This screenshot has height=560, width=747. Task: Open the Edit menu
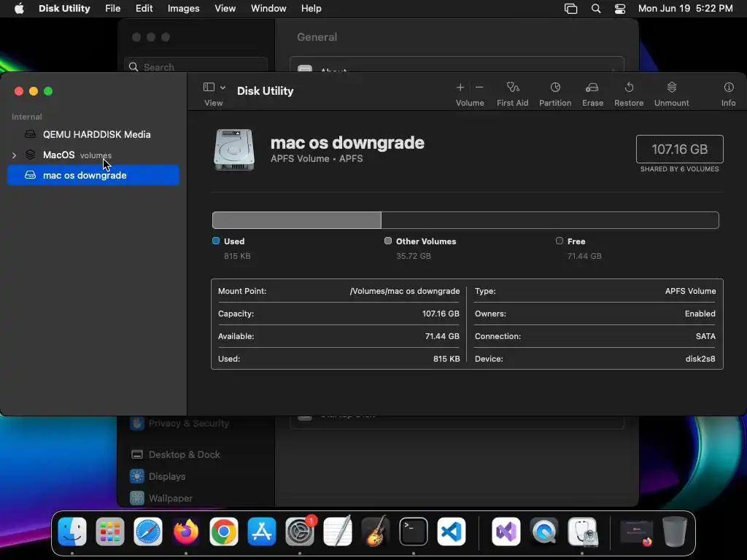pos(144,9)
